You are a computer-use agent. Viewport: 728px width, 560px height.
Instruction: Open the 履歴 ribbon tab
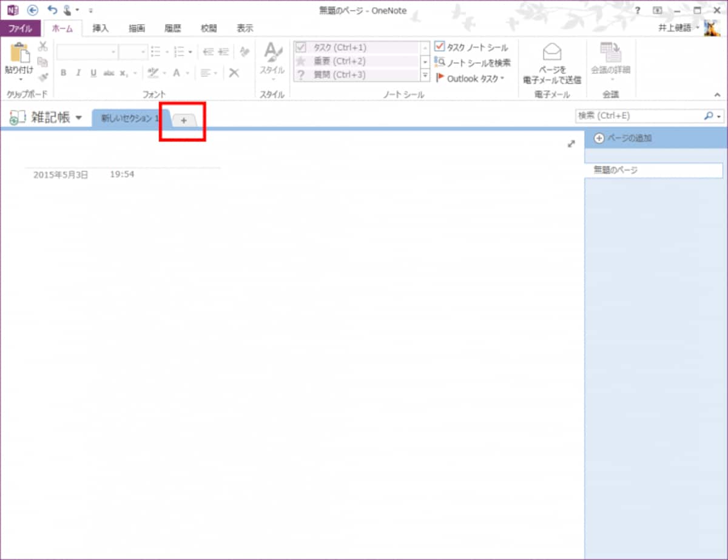173,29
